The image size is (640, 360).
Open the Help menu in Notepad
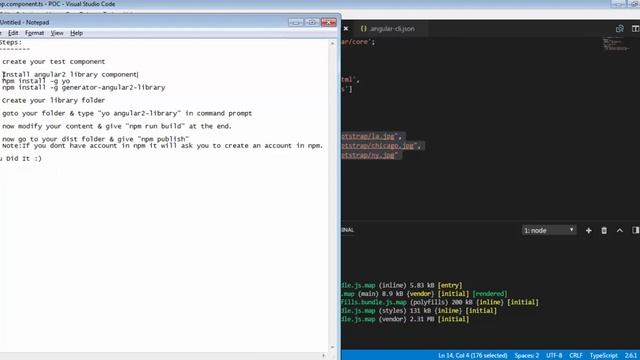[x=76, y=33]
